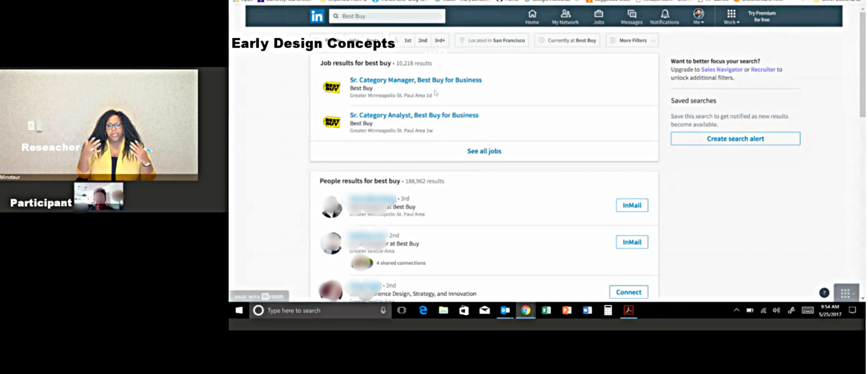Viewport: 868px width, 374px height.
Task: Open Currently at Best Buy filter
Action: 567,40
